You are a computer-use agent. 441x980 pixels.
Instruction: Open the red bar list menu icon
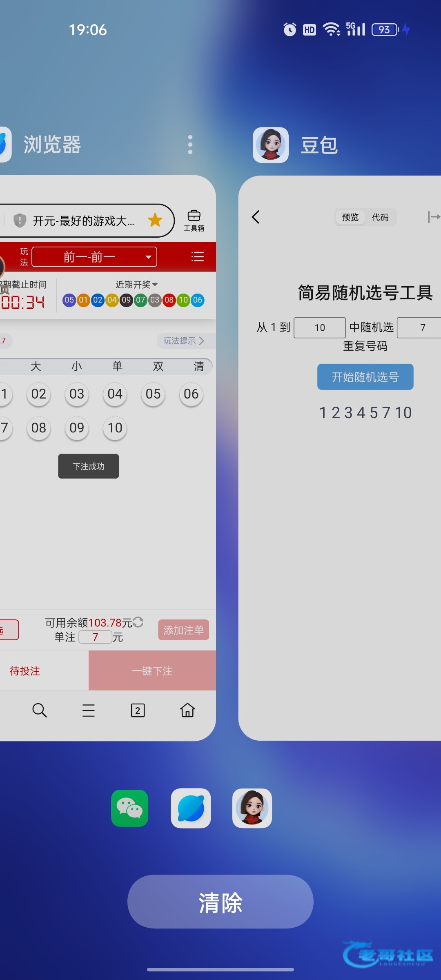point(198,256)
